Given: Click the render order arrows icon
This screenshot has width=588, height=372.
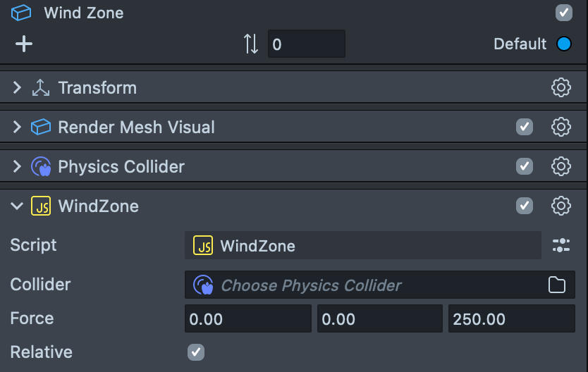Looking at the screenshot, I should tap(251, 44).
